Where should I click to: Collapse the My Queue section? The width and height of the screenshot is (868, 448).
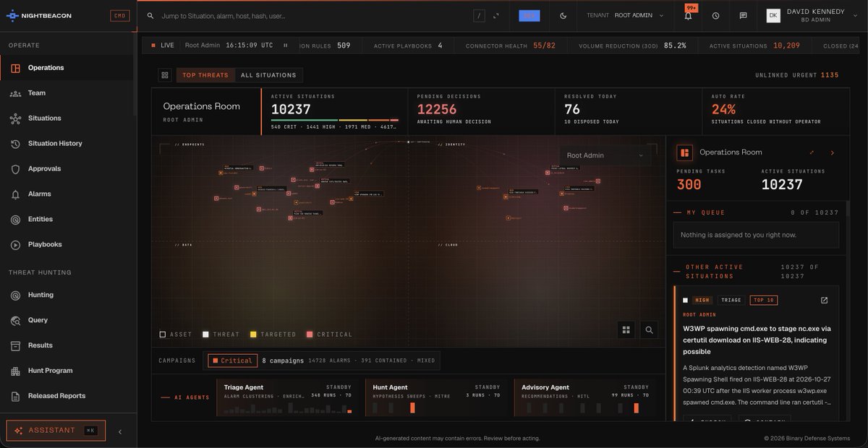click(757, 212)
